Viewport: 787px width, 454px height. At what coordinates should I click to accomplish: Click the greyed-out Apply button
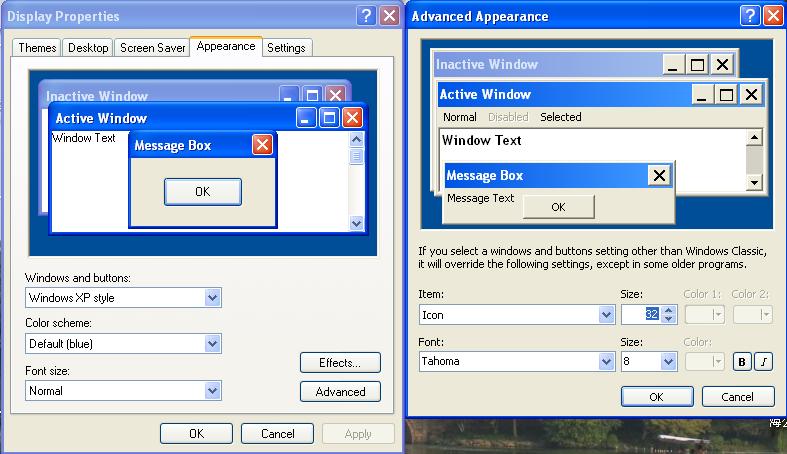click(x=358, y=433)
